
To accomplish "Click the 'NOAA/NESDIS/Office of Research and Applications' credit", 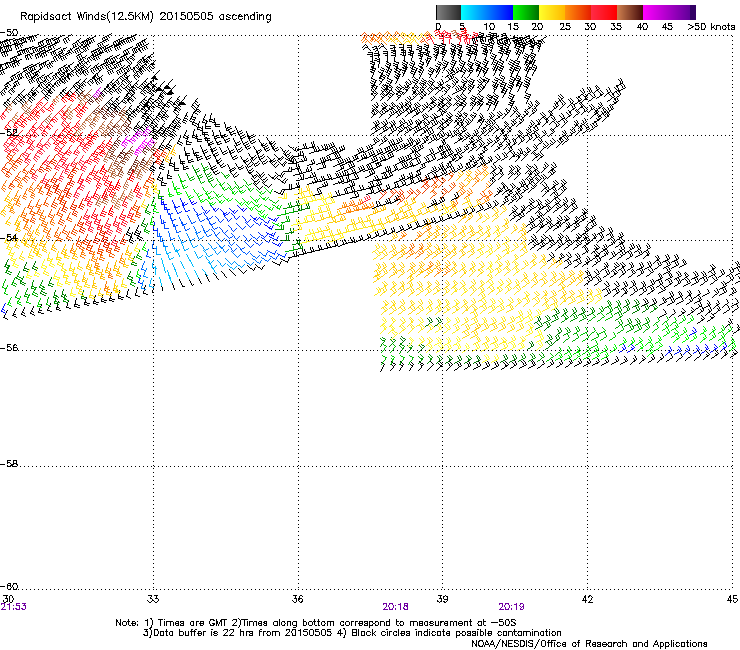I will tap(589, 644).
